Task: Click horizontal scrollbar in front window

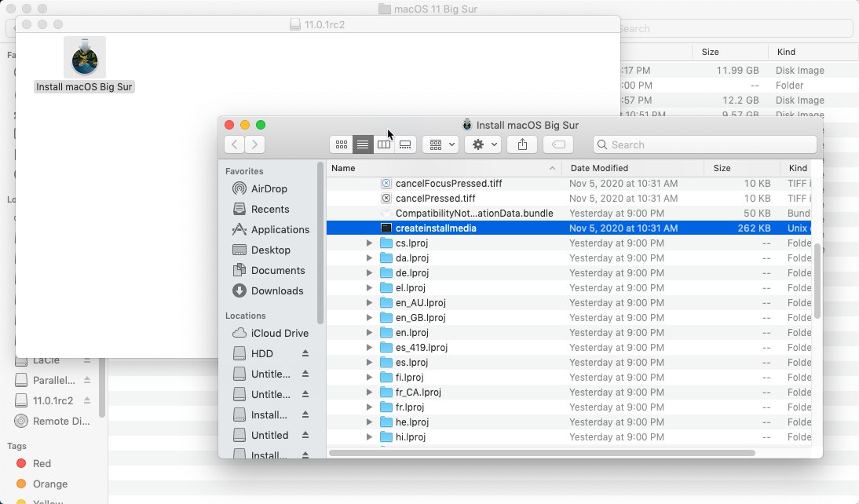Action: [542, 453]
